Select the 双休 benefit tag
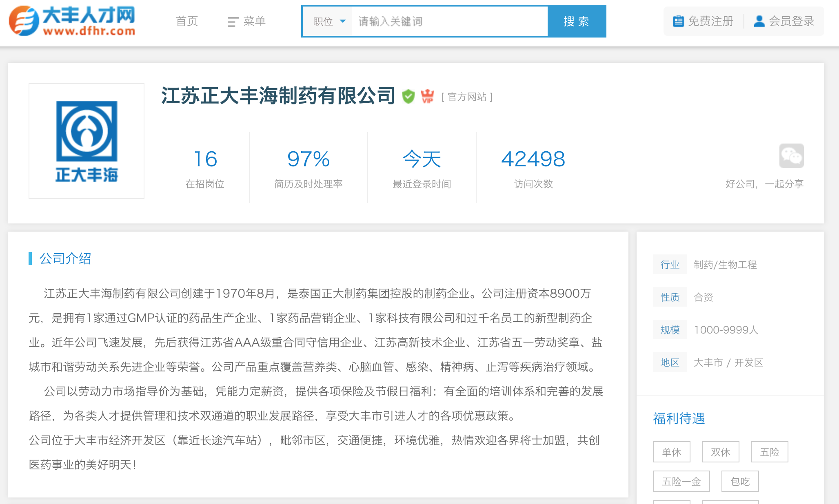 [x=721, y=452]
